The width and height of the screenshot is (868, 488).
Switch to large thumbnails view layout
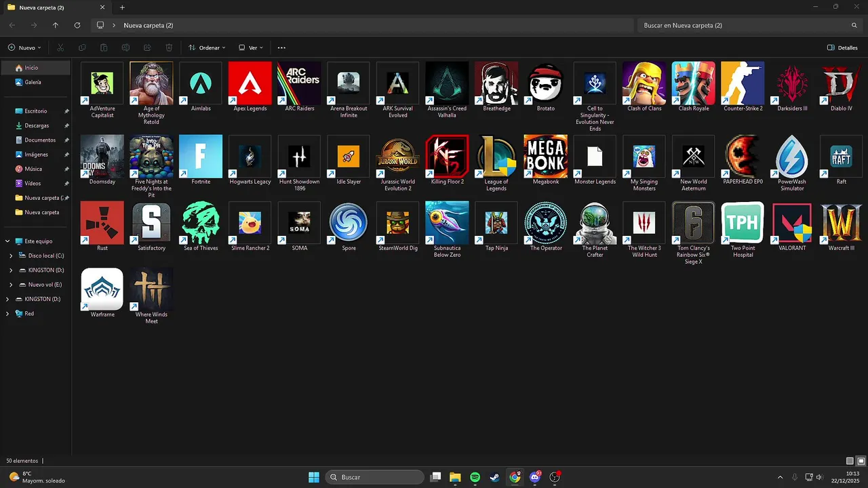(x=861, y=461)
